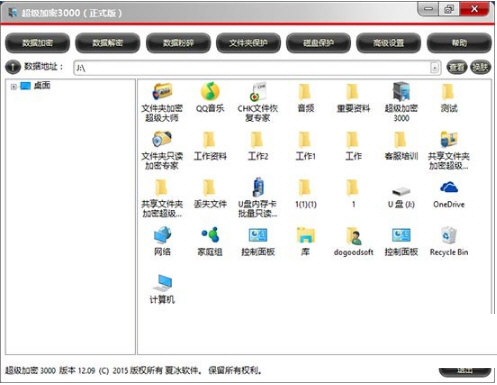Select the 共享文件夹加密超级 shortcut with lock icon
Image resolution: width=497 pixels, height=385 pixels.
point(449,150)
